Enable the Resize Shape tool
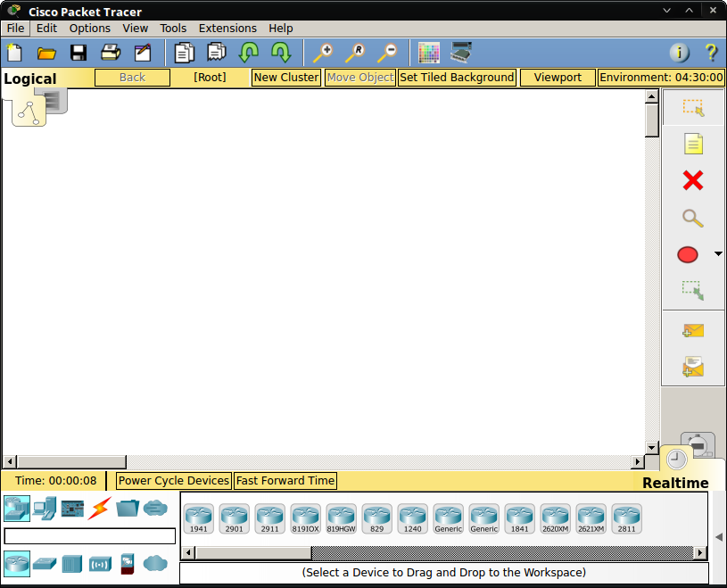This screenshot has width=727, height=588. [x=693, y=290]
